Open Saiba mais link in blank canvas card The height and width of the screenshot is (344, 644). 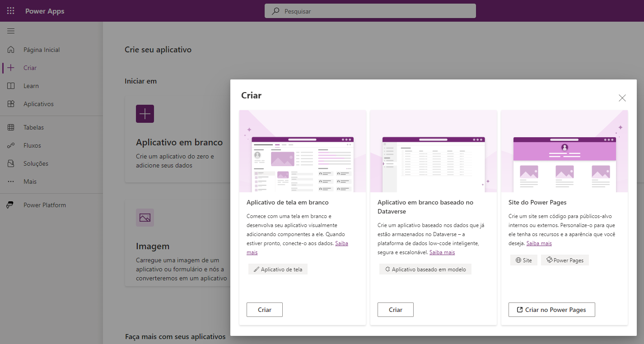pos(342,243)
